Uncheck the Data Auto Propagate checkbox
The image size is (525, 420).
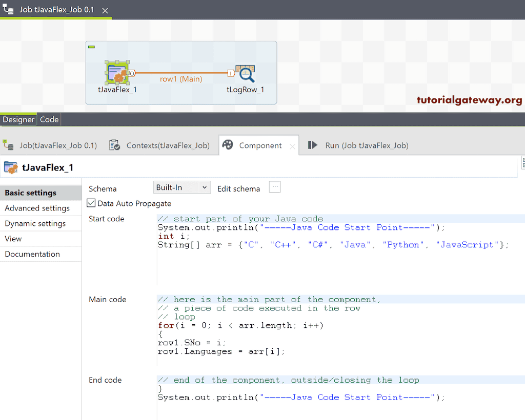pyautogui.click(x=91, y=202)
